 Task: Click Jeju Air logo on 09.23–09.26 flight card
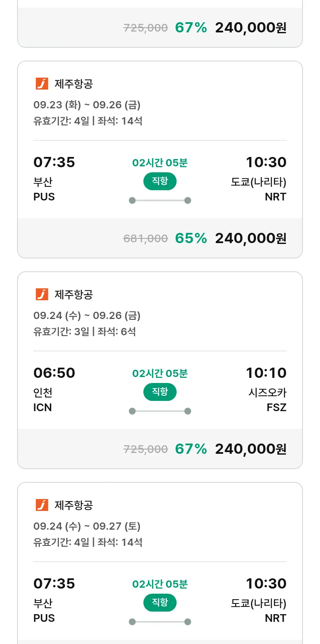[42, 84]
